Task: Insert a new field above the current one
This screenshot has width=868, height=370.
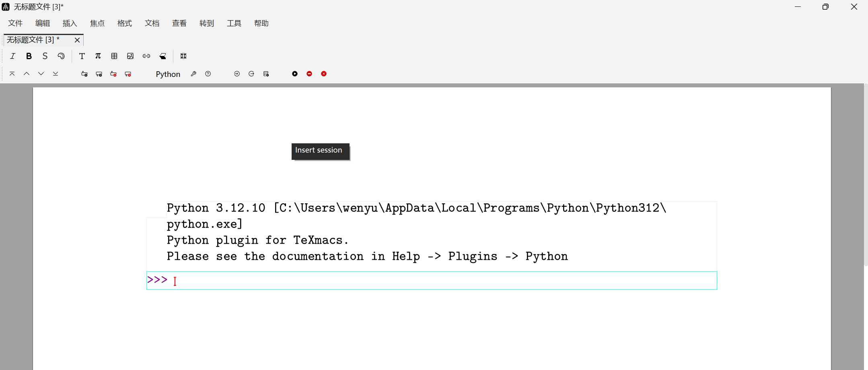Action: [84, 74]
